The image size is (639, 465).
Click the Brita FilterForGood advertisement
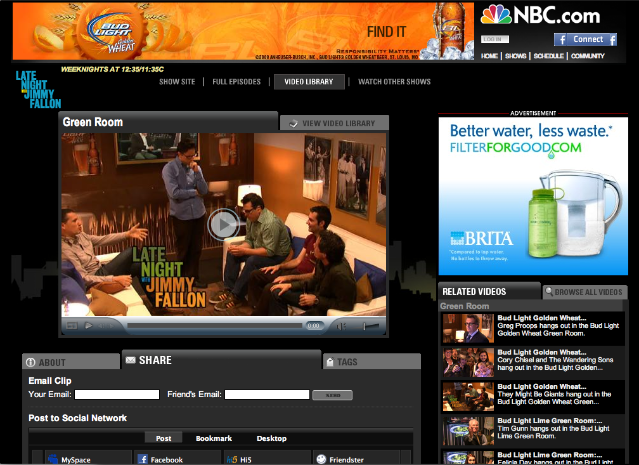click(x=533, y=196)
